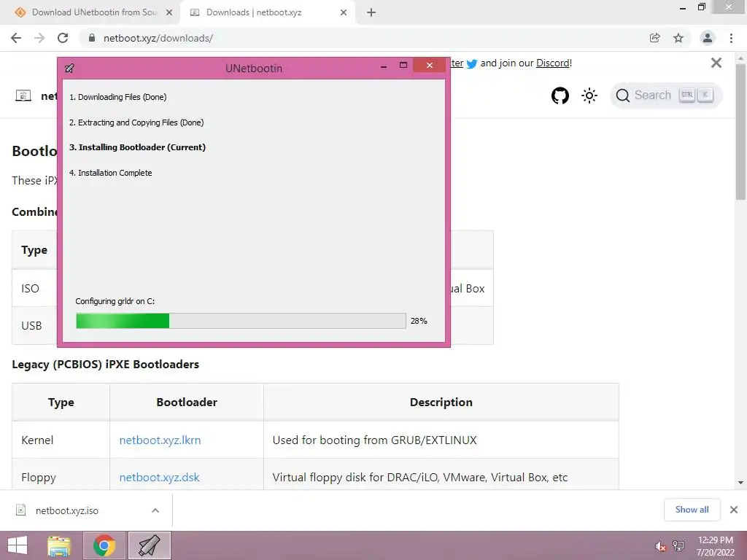Open netboot.xyz.iso downloaded file
Image resolution: width=747 pixels, height=560 pixels.
tap(66, 510)
